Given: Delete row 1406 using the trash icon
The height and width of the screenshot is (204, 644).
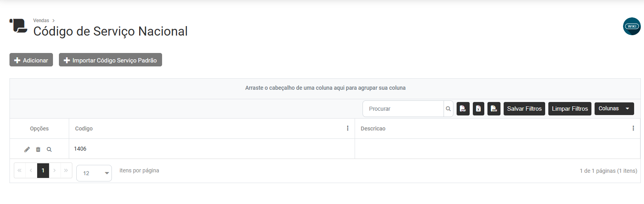Looking at the screenshot, I should (x=38, y=149).
